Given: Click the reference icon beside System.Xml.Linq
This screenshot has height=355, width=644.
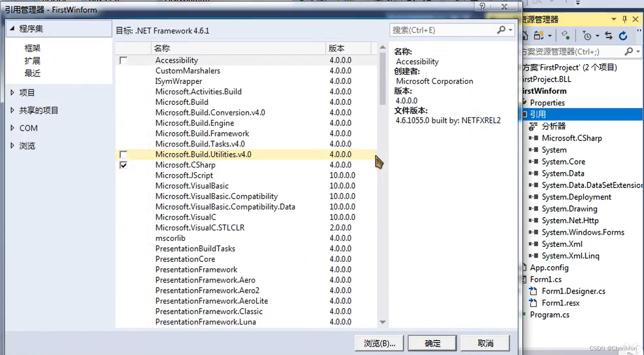Looking at the screenshot, I should point(534,256).
